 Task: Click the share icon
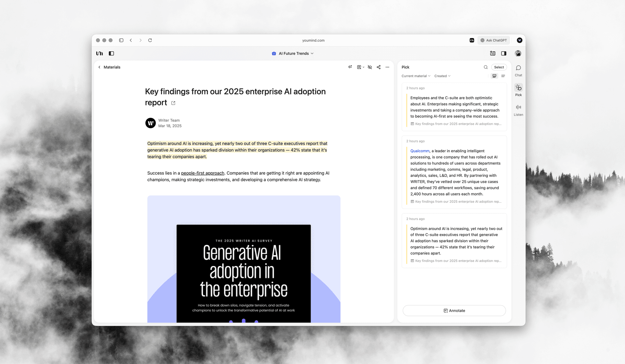tap(379, 67)
